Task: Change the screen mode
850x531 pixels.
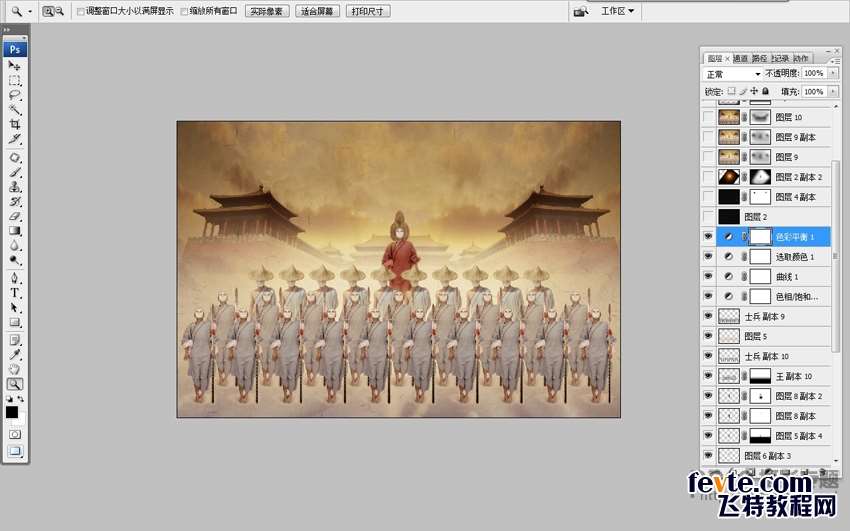Action: pos(15,451)
